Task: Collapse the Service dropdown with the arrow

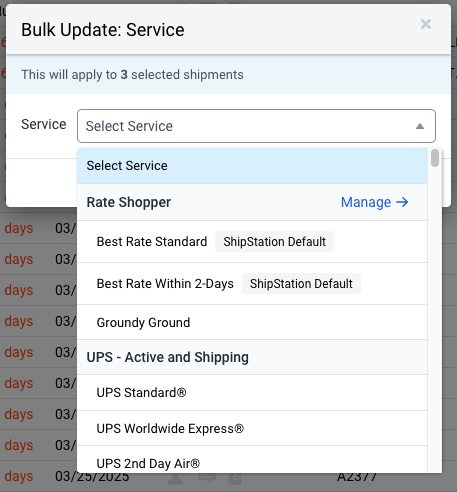Action: coord(420,126)
